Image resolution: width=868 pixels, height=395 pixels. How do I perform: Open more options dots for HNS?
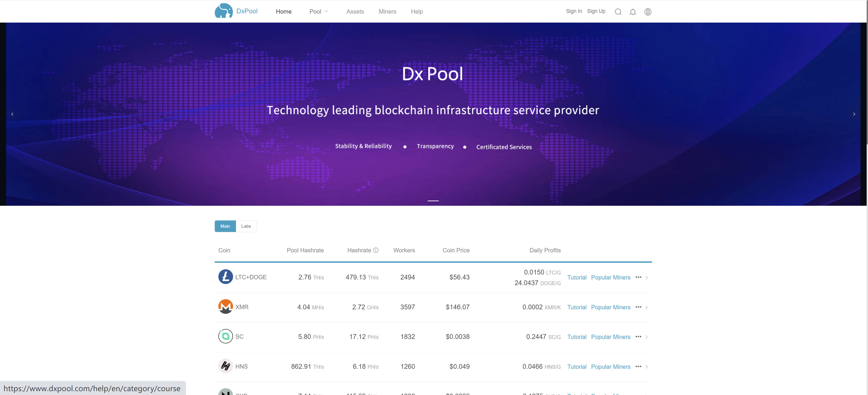638,366
